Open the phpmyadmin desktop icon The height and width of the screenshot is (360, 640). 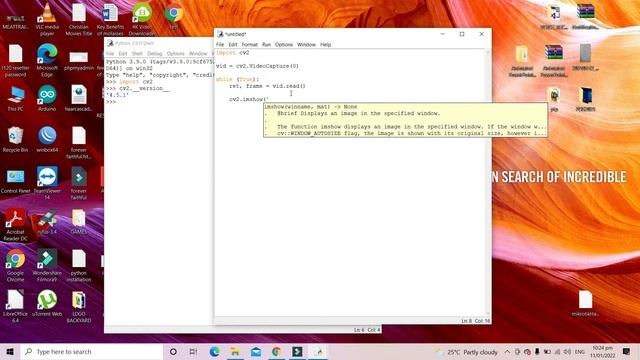click(79, 60)
